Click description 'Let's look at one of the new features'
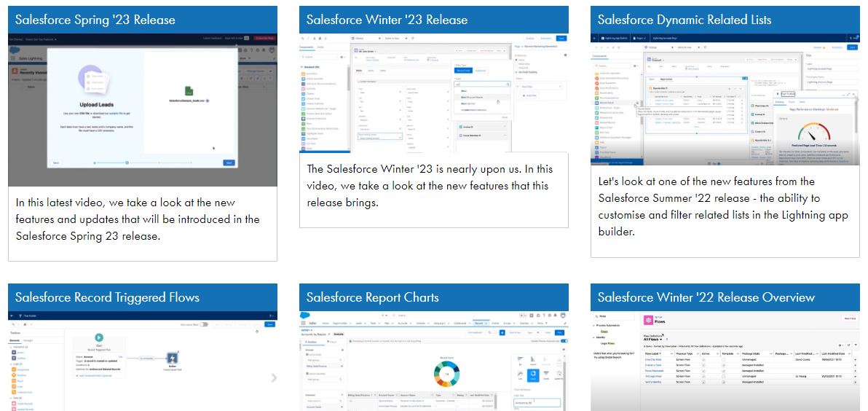Image resolution: width=868 pixels, height=411 pixels. pos(723,207)
